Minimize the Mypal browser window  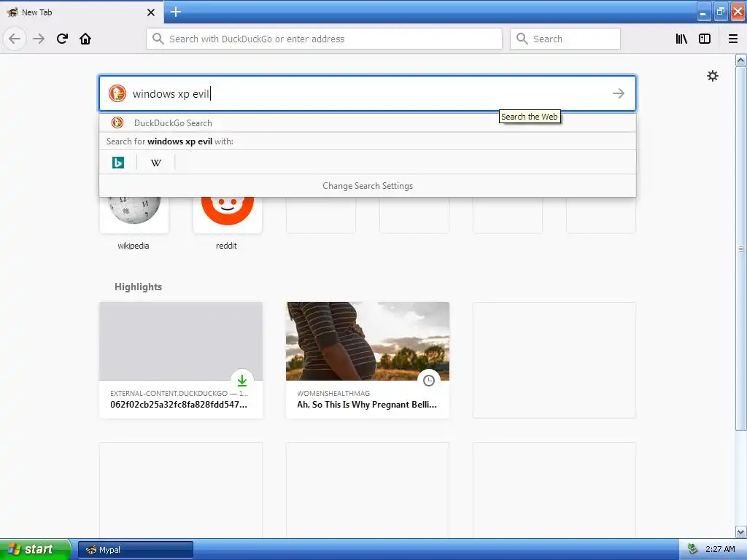pos(703,12)
